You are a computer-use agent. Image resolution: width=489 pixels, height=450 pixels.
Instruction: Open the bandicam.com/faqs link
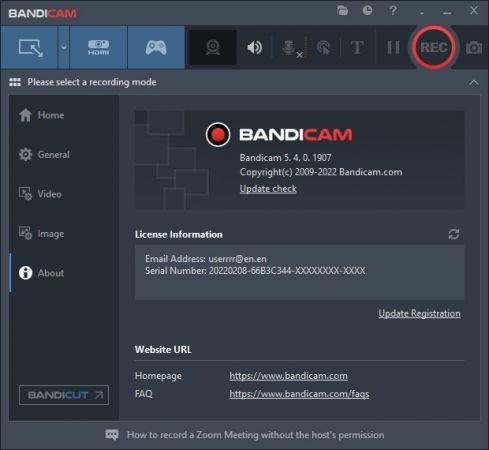(x=299, y=394)
